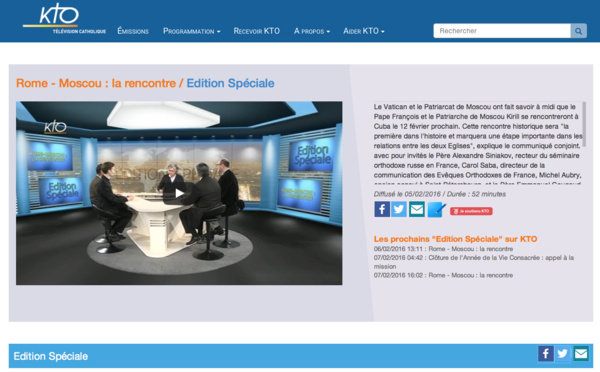This screenshot has height=372, width=600.
Task: Click the search magnifier button
Action: click(578, 31)
